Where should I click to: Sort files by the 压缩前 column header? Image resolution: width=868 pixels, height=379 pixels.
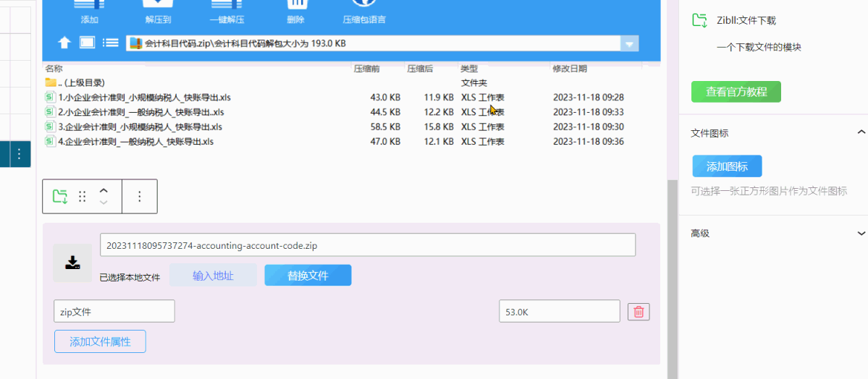[366, 69]
